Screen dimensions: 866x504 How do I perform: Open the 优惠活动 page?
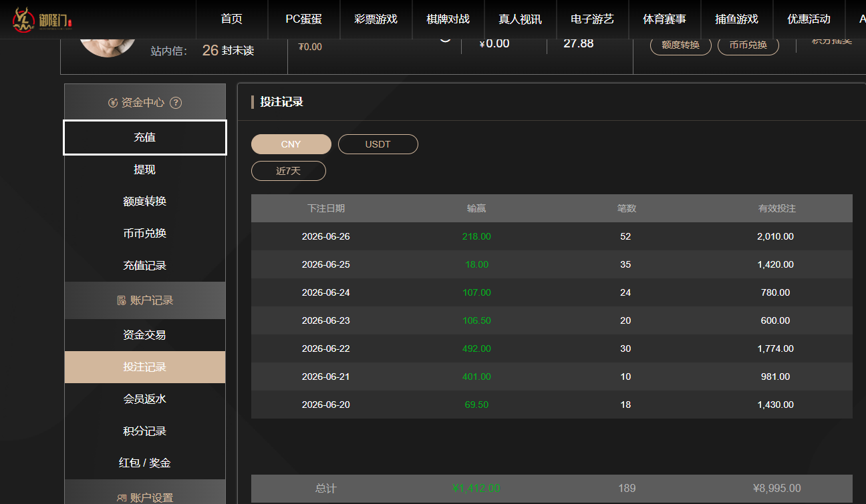(809, 19)
